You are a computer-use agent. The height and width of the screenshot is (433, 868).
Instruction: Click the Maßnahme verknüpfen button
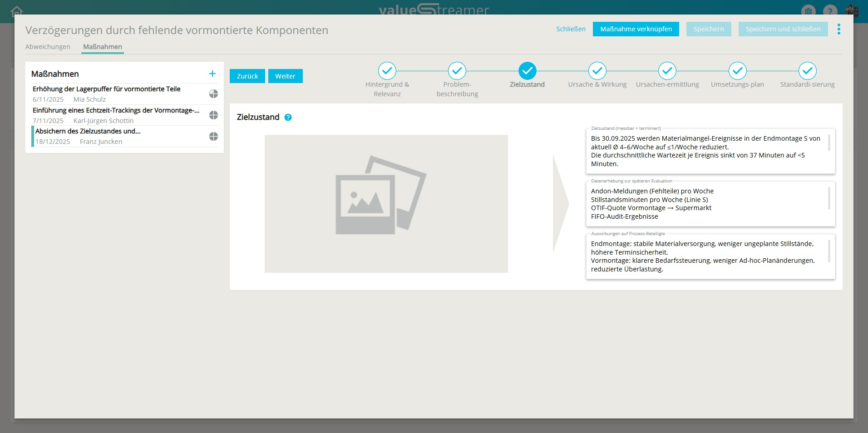636,29
